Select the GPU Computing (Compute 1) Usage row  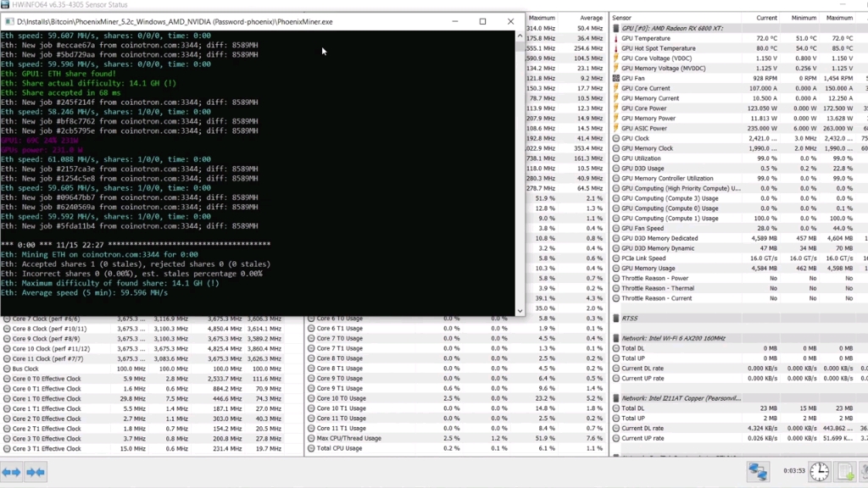[739, 218]
